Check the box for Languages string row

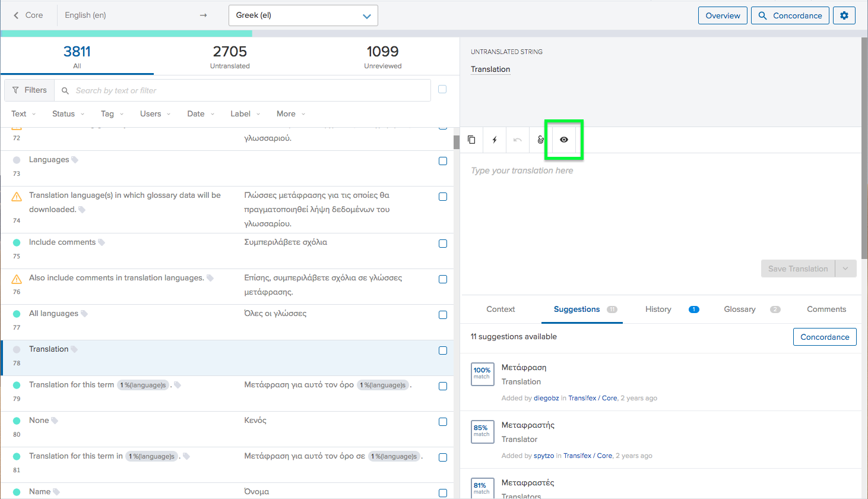[443, 161]
